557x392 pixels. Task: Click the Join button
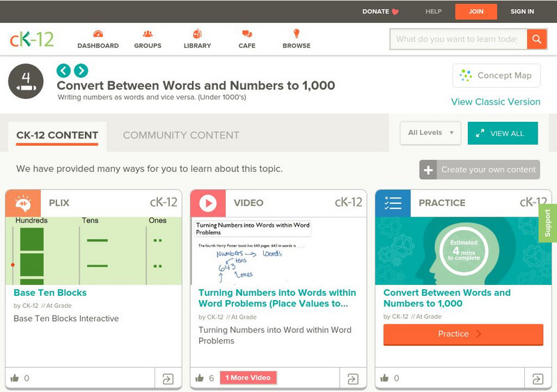click(476, 11)
